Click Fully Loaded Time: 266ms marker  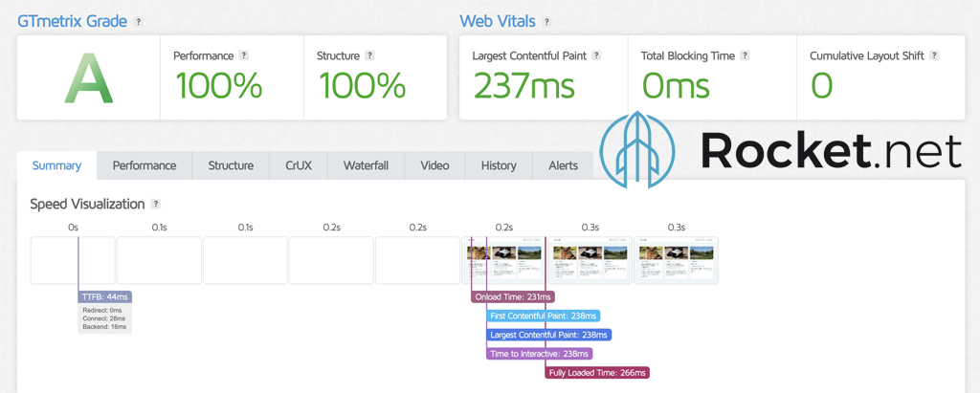[x=597, y=373]
